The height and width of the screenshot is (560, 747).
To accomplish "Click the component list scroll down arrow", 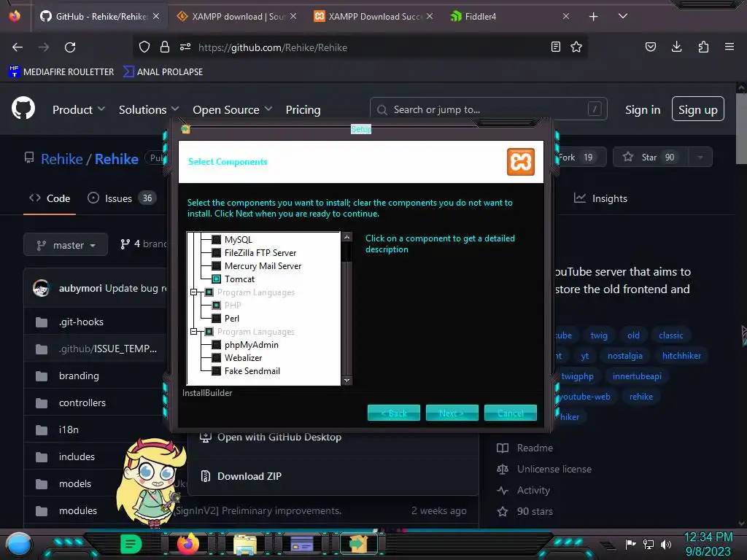I will tap(347, 381).
